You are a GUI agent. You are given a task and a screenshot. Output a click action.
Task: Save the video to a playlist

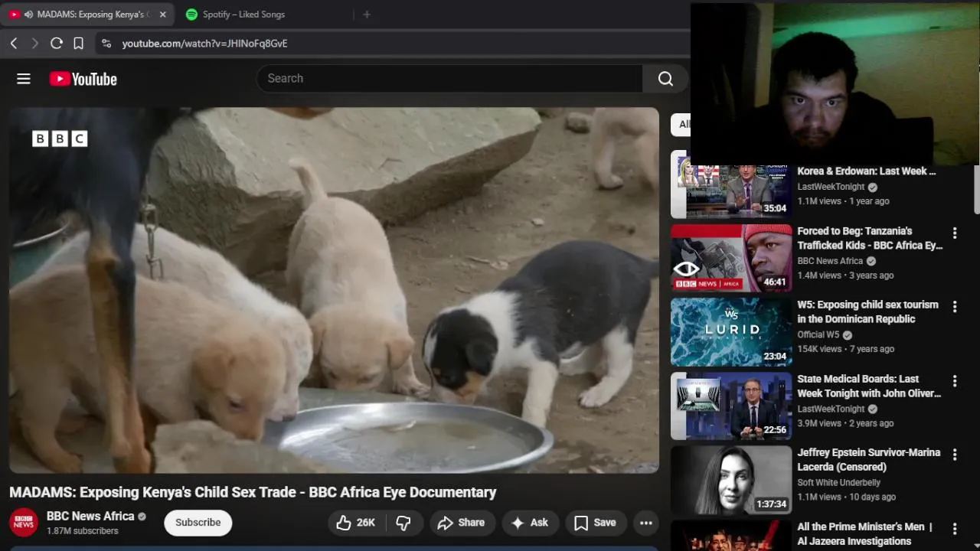[595, 523]
